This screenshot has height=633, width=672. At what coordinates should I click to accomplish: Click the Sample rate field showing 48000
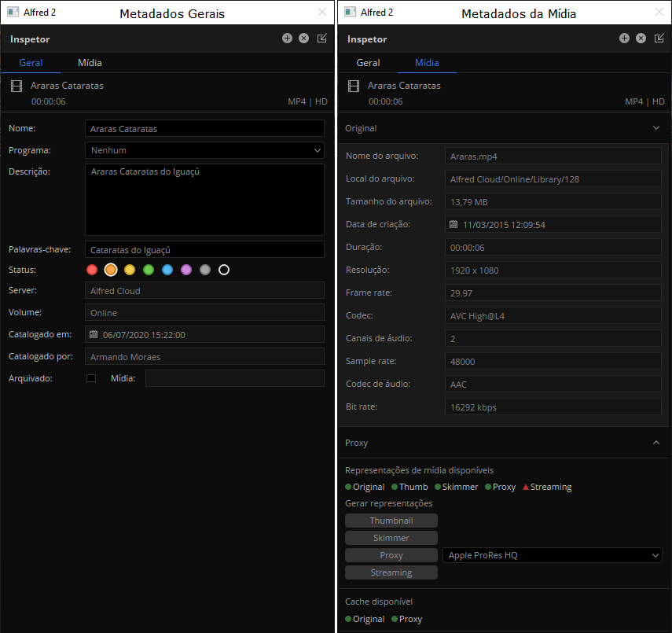pos(553,361)
